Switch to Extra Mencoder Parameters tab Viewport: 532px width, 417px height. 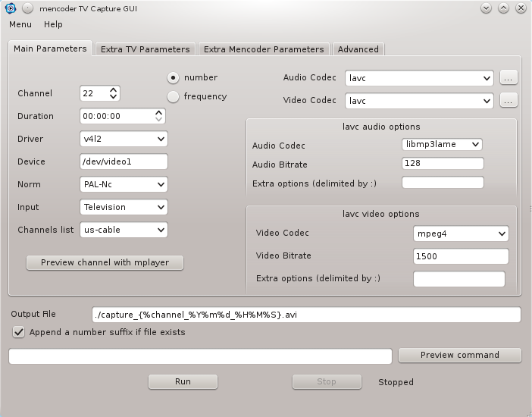264,49
